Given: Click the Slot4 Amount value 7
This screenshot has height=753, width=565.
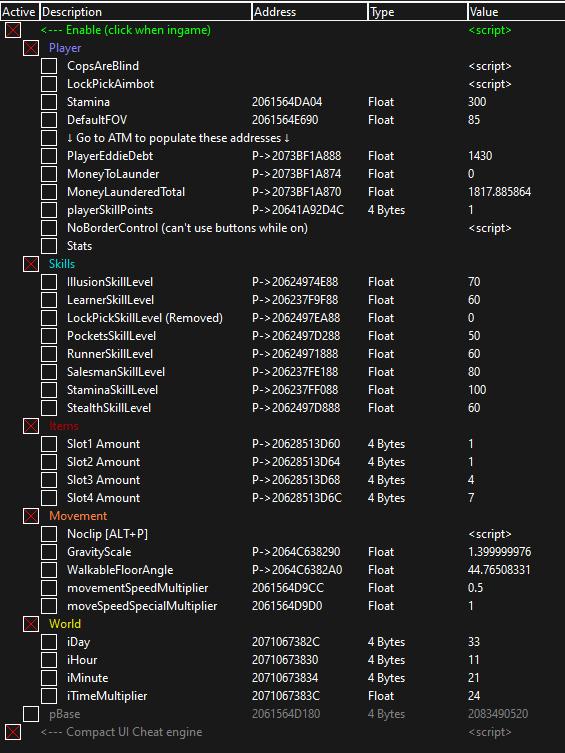Looking at the screenshot, I should pyautogui.click(x=471, y=498).
